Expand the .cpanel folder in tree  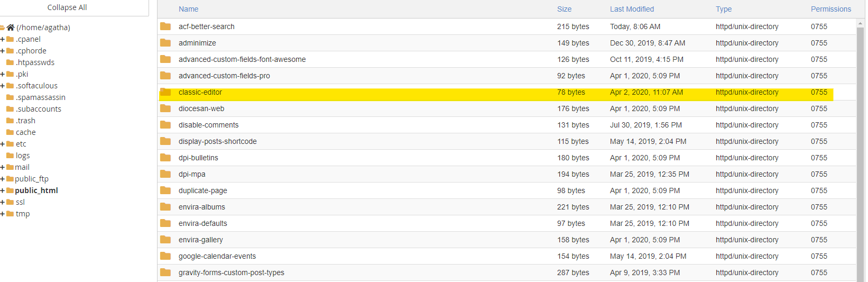[x=3, y=39]
